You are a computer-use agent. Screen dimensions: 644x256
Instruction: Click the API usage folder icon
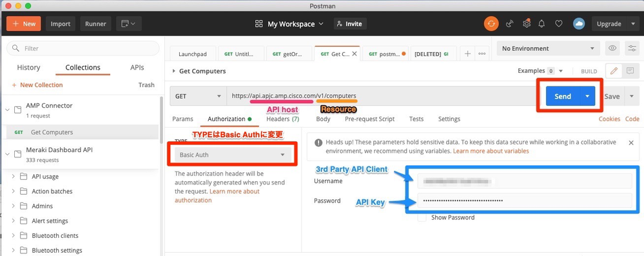point(23,176)
